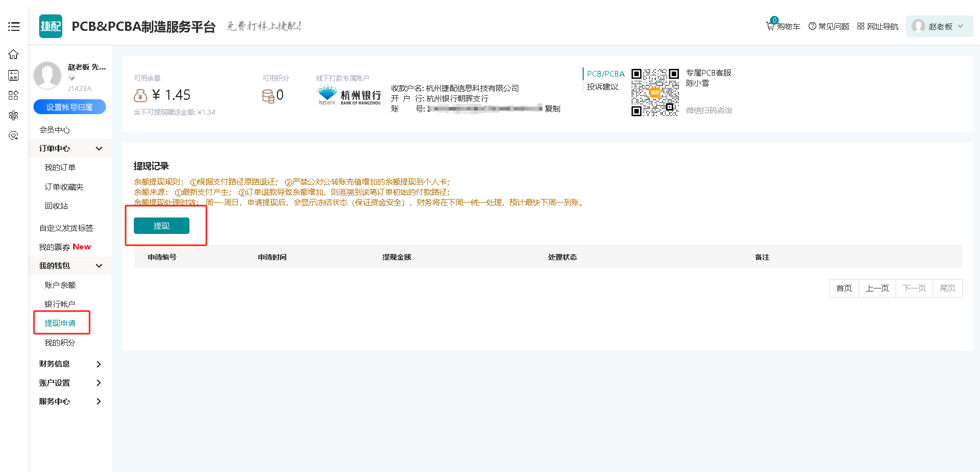Viewport: 980px width, 472px height.
Task: Expand the 账户设置 section
Action: [70, 383]
